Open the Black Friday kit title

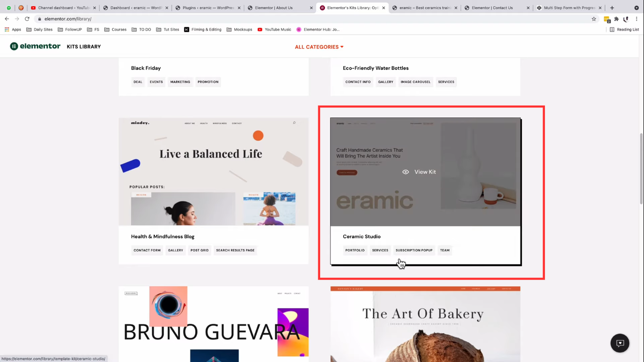click(146, 68)
